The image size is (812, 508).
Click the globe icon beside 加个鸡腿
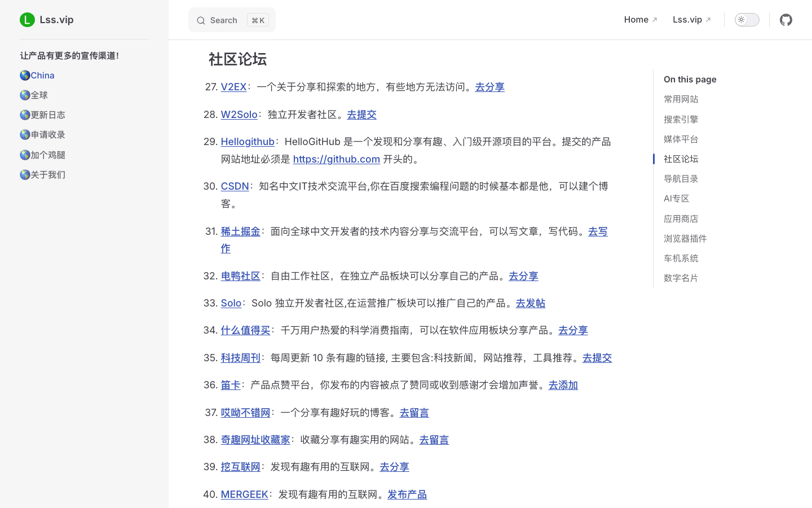coord(24,154)
